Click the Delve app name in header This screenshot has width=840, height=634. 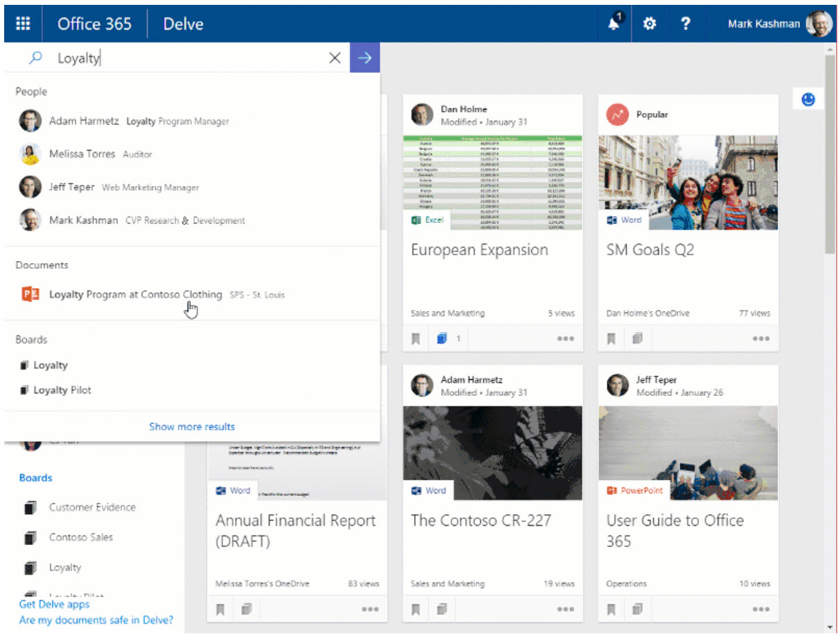(x=183, y=24)
